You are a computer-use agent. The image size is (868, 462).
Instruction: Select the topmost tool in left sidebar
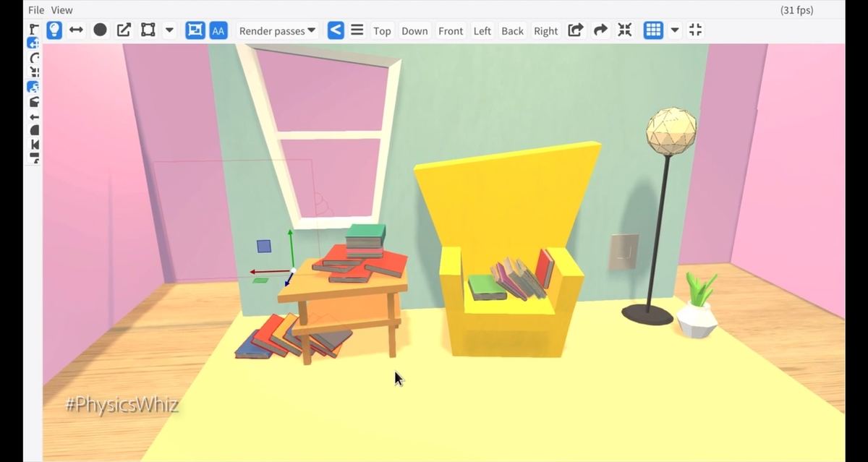34,28
